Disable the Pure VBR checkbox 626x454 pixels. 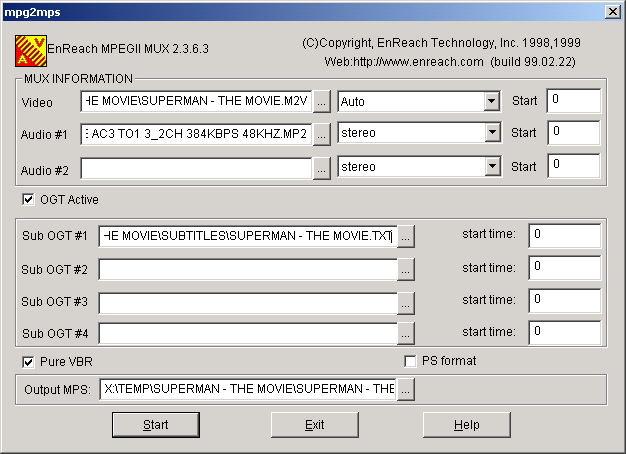(x=28, y=361)
